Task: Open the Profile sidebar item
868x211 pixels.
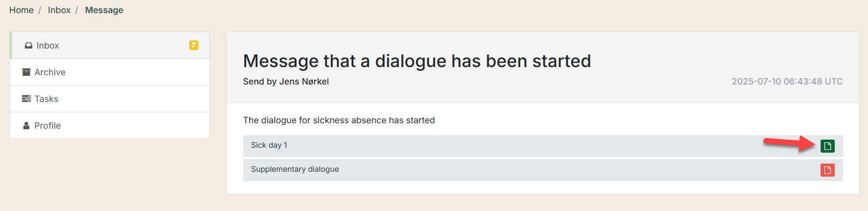Action: pos(110,125)
